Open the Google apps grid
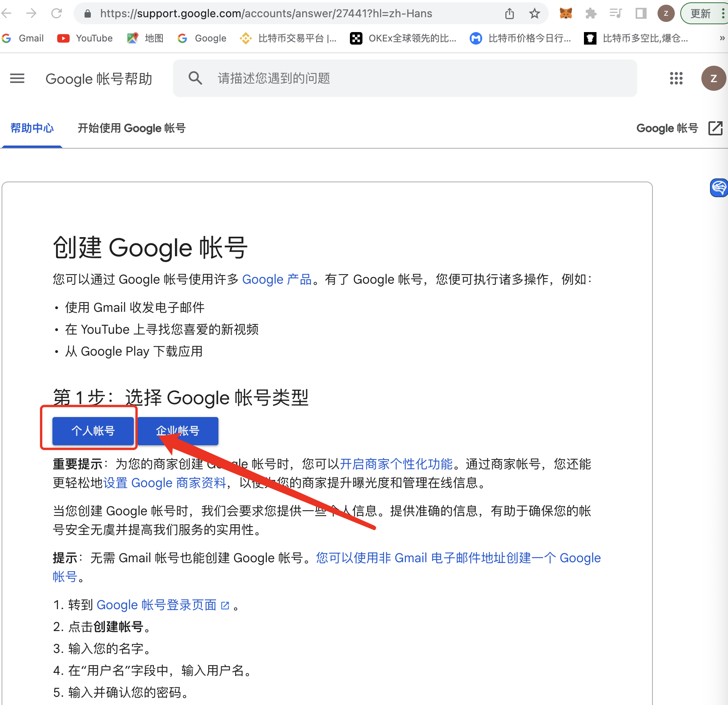This screenshot has height=705, width=728. 676,78
